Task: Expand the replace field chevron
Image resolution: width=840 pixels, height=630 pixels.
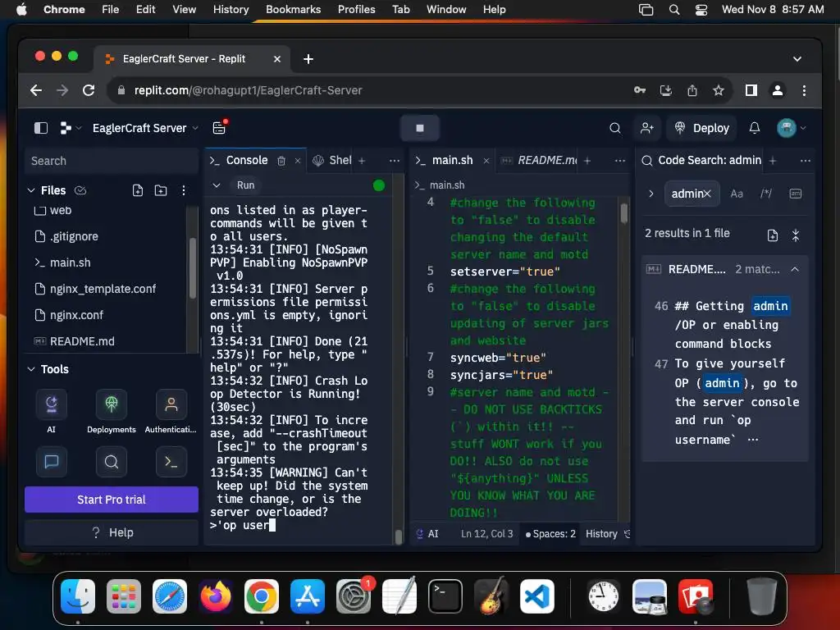Action: pyautogui.click(x=651, y=194)
